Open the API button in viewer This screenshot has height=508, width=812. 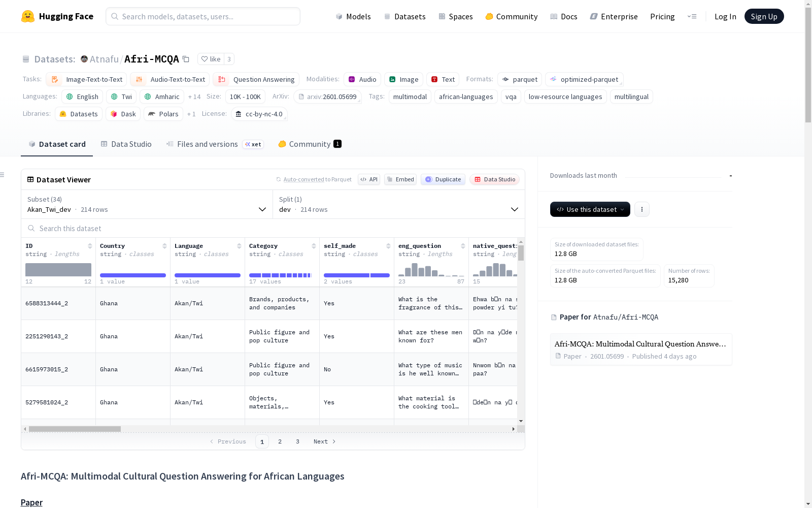369,179
